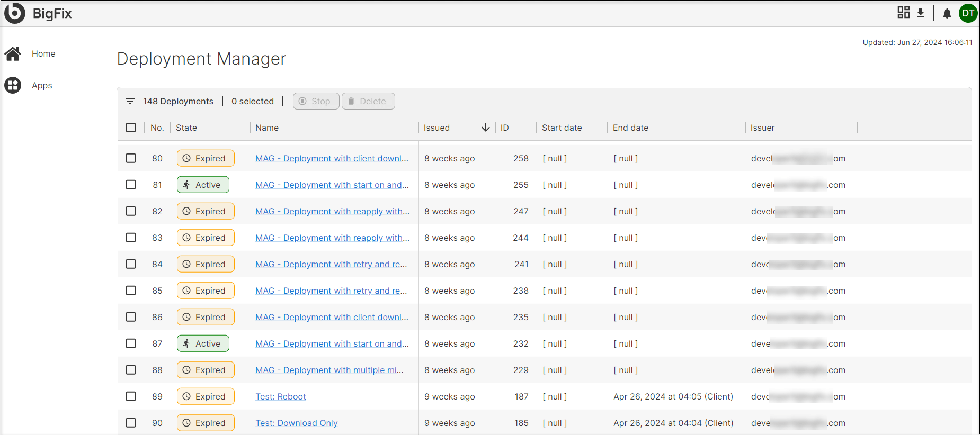
Task: Open deployment link with ID 244
Action: [332, 238]
